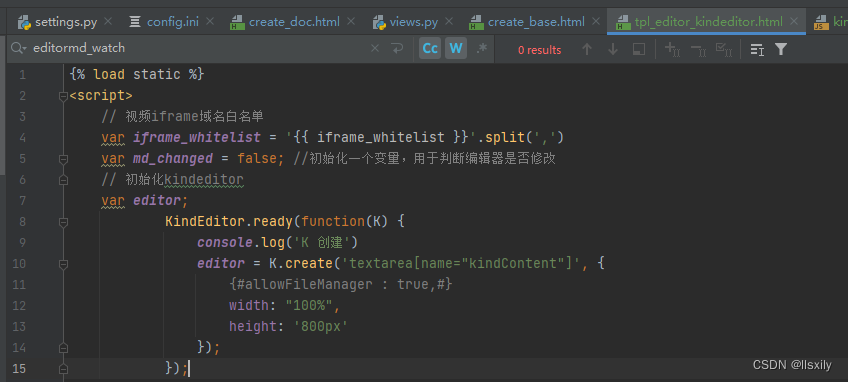Image resolution: width=848 pixels, height=382 pixels.
Task: Click line number 11 in gutter
Action: (x=19, y=285)
